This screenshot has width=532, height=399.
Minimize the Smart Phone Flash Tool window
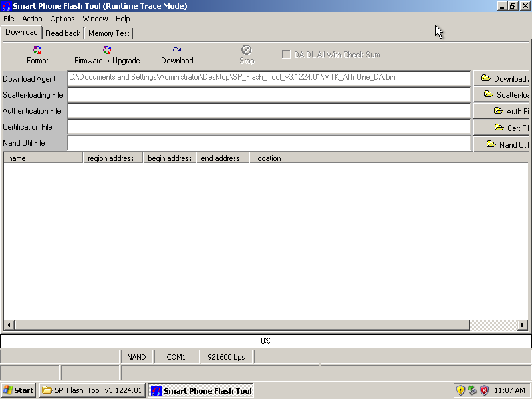[503, 6]
